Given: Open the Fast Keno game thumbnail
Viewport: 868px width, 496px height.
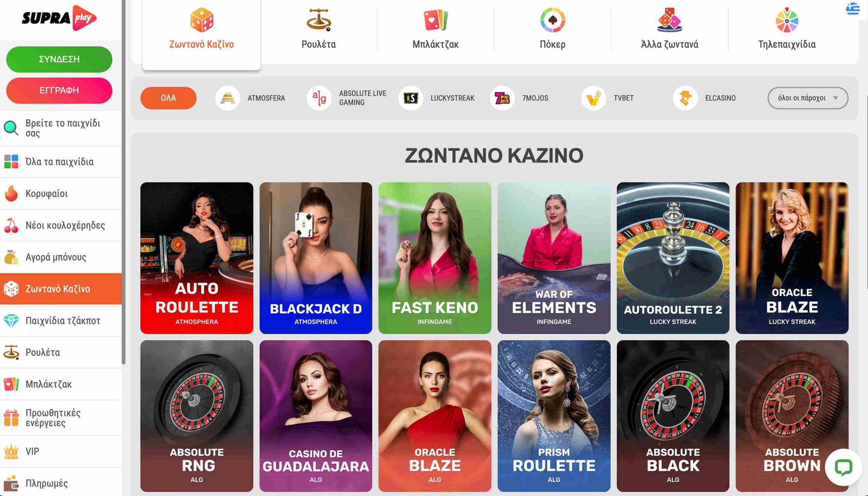Looking at the screenshot, I should point(435,258).
